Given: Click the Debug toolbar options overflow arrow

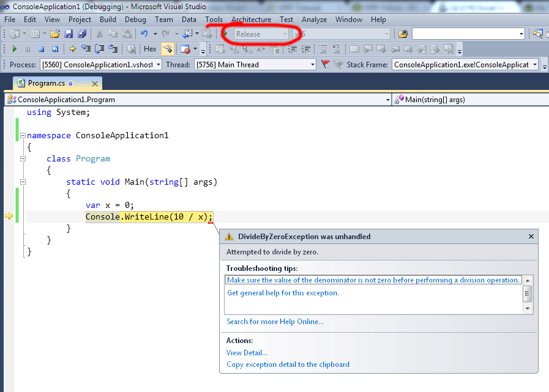Looking at the screenshot, I should (x=203, y=52).
